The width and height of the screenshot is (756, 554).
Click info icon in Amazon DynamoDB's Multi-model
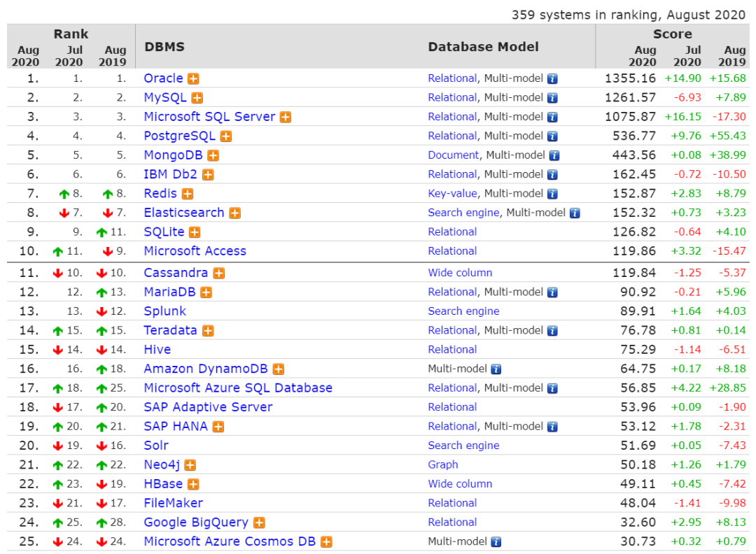pos(496,369)
